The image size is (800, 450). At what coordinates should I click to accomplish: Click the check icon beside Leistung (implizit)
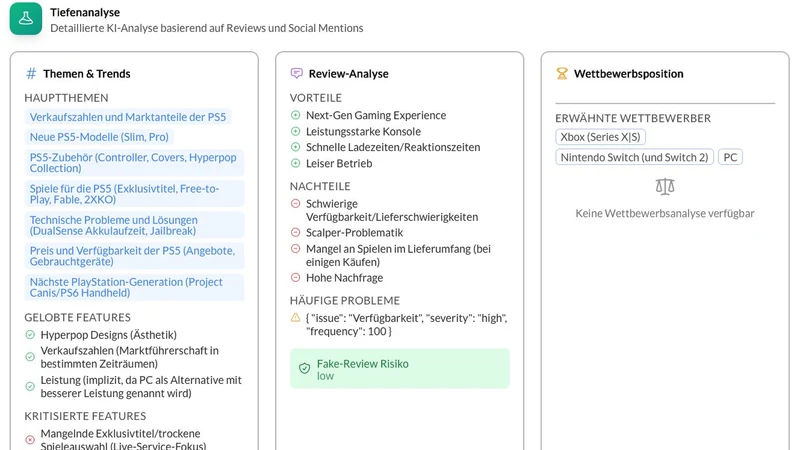30,387
